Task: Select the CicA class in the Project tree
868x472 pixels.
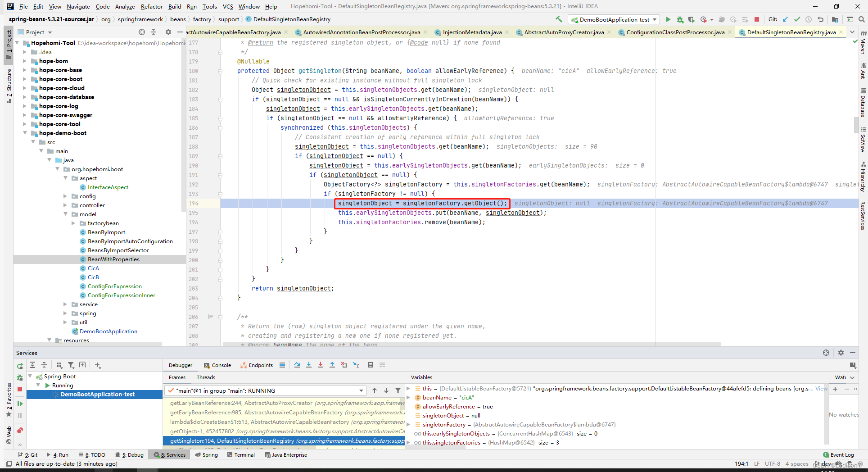Action: pyautogui.click(x=93, y=268)
